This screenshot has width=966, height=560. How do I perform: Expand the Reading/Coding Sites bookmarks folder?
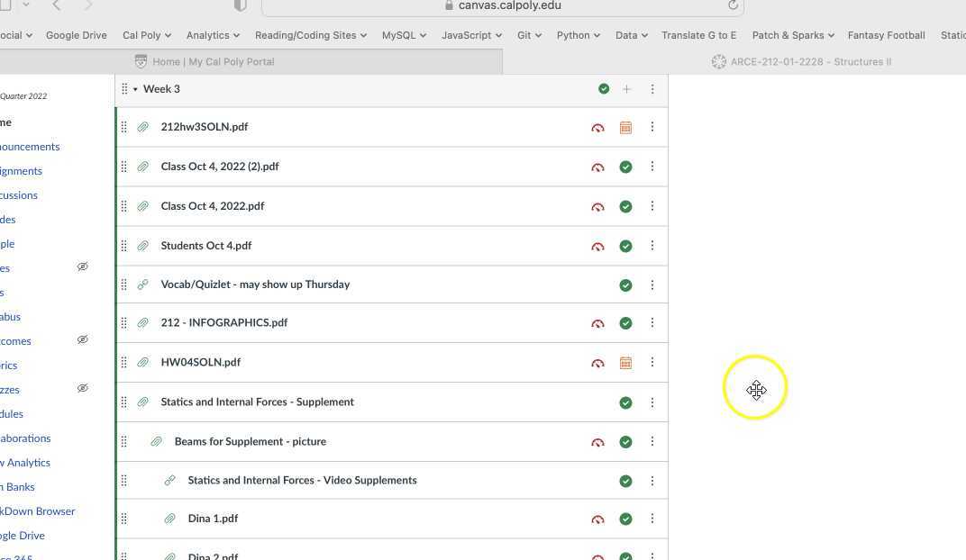click(310, 35)
